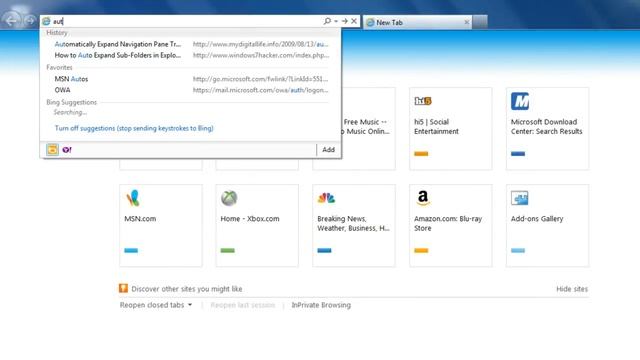Turn off suggestions link
Viewport: 640px width, 360px height.
[x=134, y=128]
